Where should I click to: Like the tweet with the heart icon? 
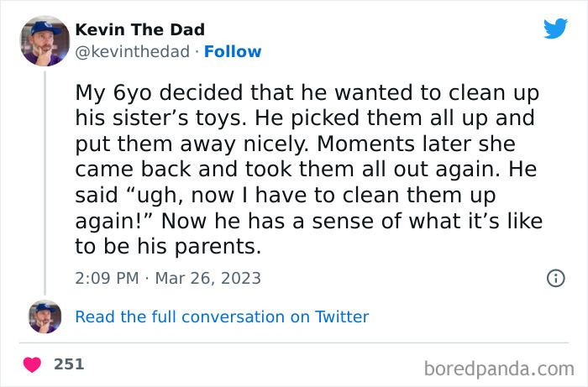pyautogui.click(x=33, y=365)
